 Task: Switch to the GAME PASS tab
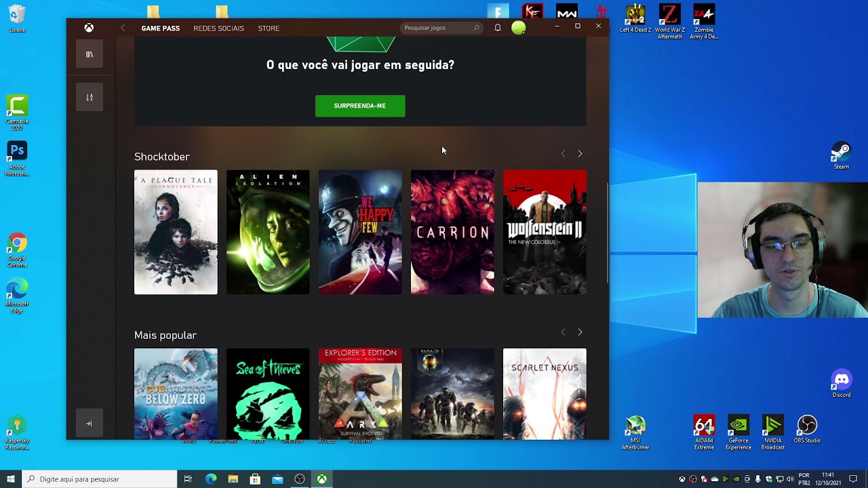point(161,28)
